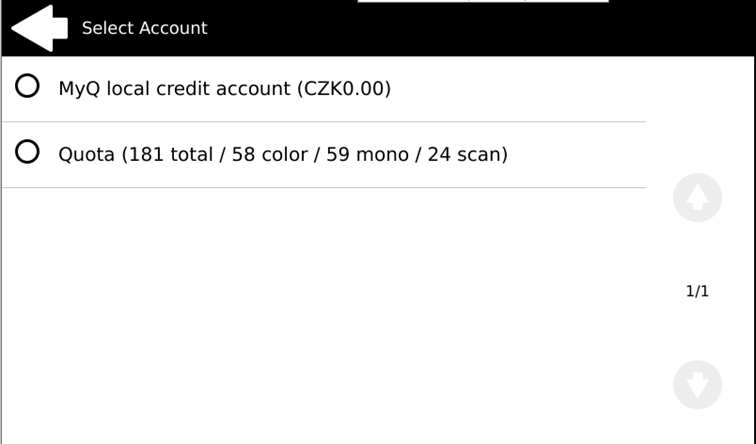756x444 pixels.
Task: Click empty space in the Quota row
Action: tap(580, 155)
